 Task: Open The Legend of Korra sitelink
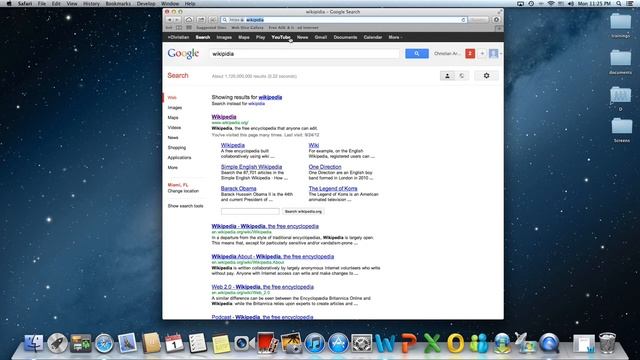[x=333, y=189]
